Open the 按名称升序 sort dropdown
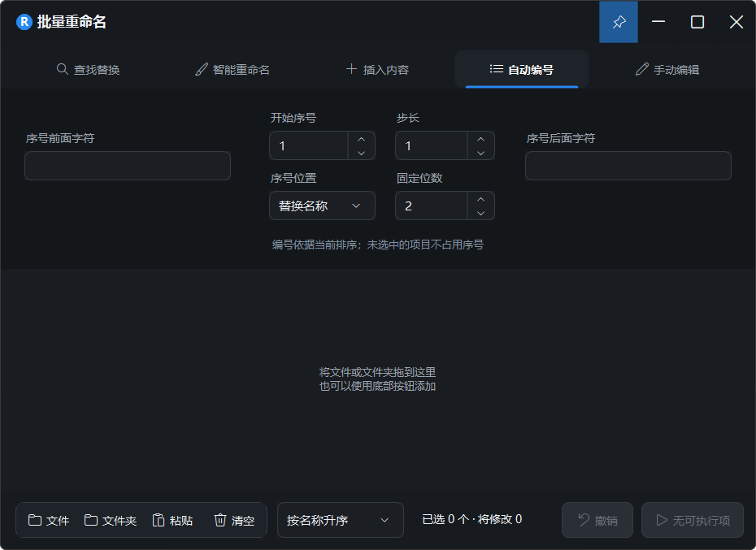 coord(341,520)
